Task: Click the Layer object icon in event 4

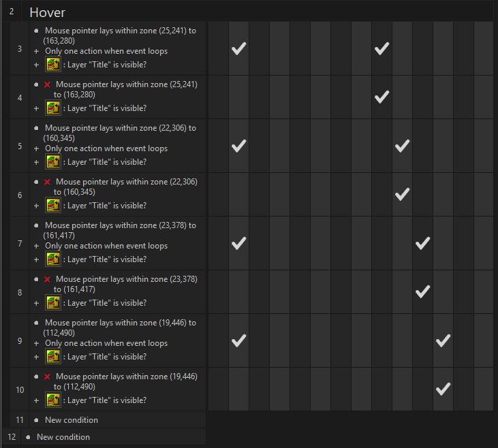Action: (53, 108)
